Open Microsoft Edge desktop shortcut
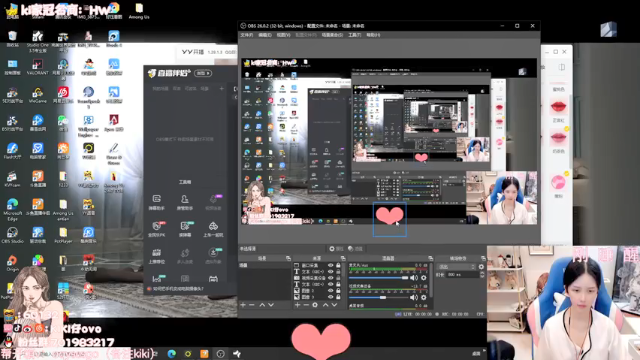Viewport: 640px width, 360px height. [12, 209]
